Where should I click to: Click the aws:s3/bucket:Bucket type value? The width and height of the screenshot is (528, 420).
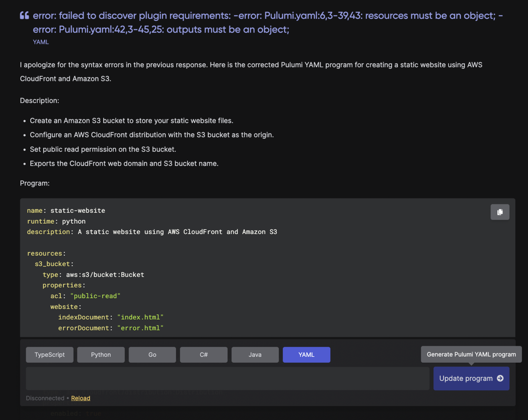pos(105,274)
